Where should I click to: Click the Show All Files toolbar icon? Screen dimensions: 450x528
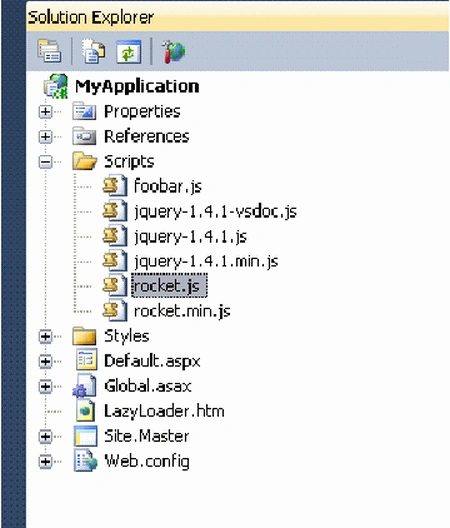[93, 51]
